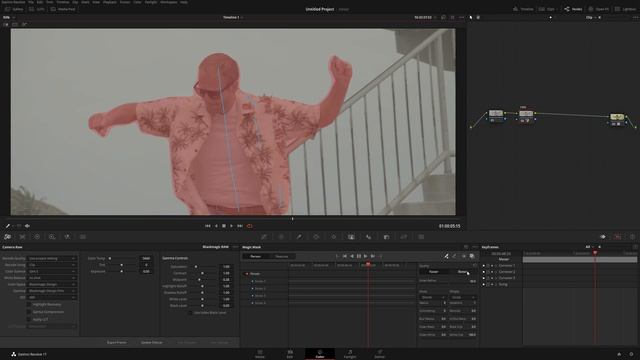
Task: Jump to last frame in viewer
Action: click(x=240, y=226)
